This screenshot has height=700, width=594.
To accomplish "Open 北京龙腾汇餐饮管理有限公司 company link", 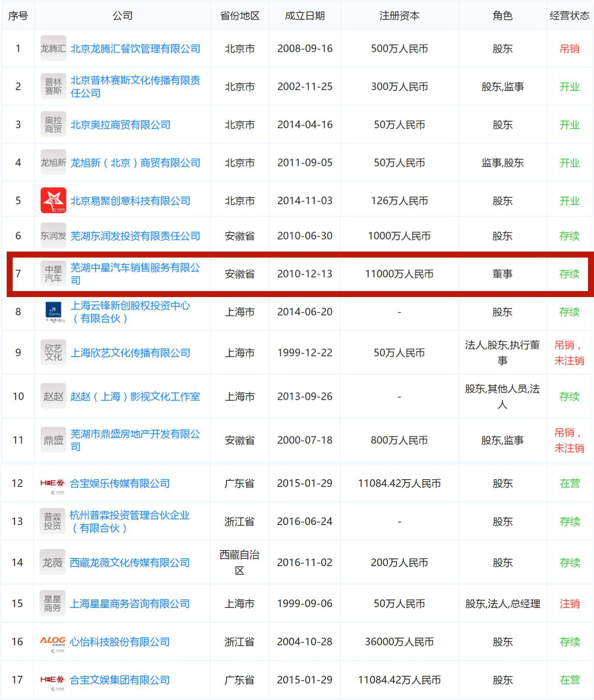I will coord(135,49).
